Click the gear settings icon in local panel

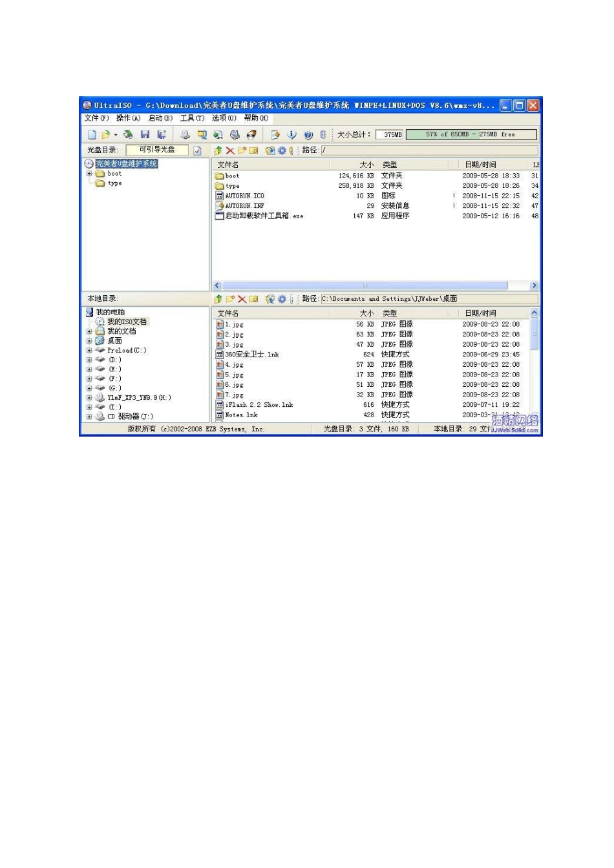[x=282, y=299]
